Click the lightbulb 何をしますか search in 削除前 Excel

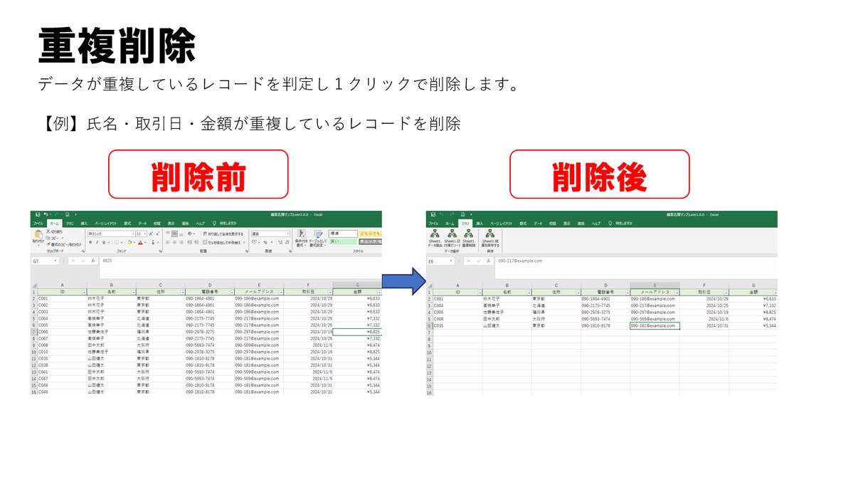coord(226,223)
